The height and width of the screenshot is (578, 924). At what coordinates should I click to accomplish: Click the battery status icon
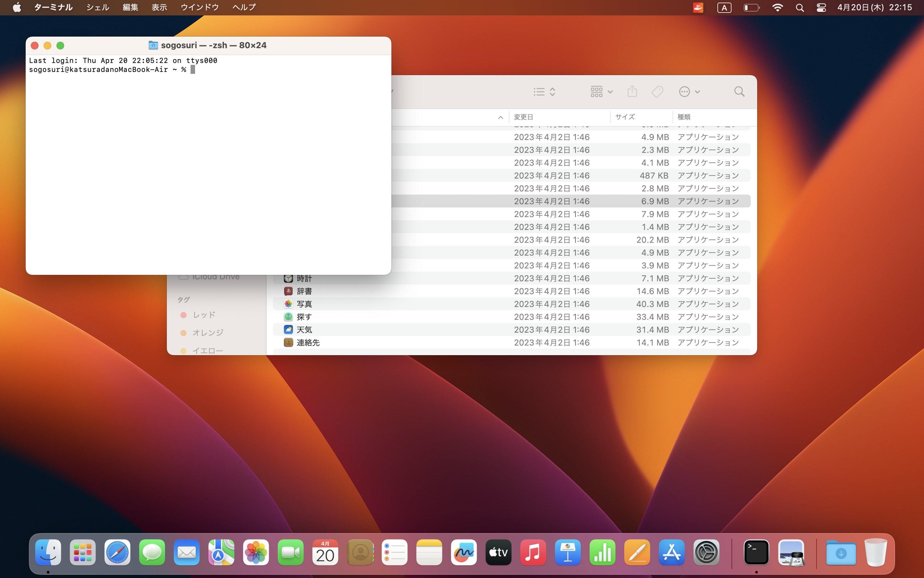[752, 8]
